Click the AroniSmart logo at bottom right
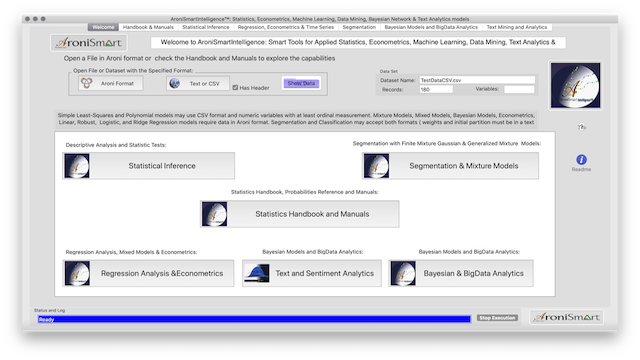 coord(567,317)
